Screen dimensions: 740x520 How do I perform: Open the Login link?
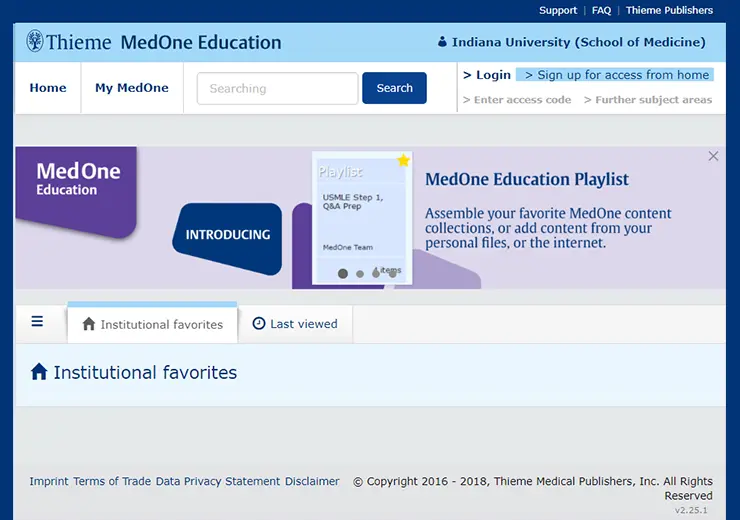point(487,75)
